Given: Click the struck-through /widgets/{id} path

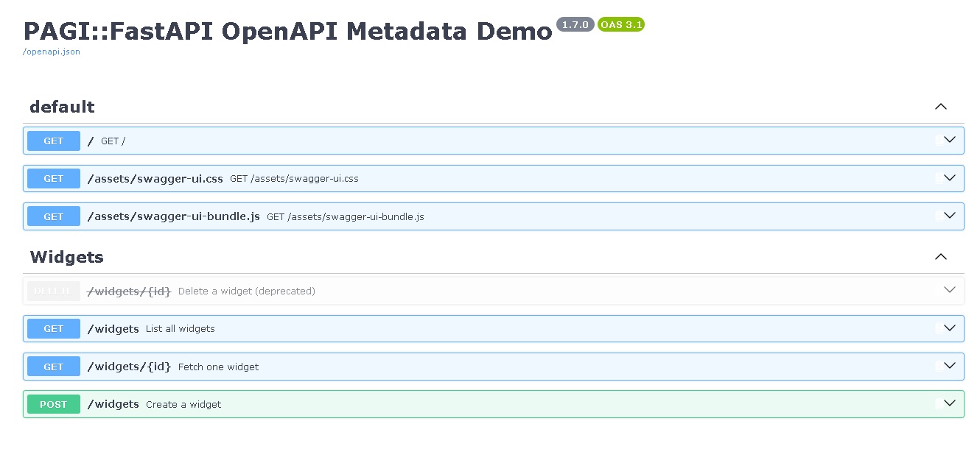Looking at the screenshot, I should [129, 291].
